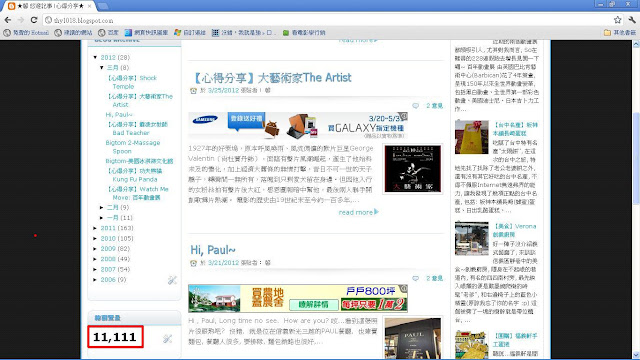
Task: Open the blue-icon web slice bookmark
Action: pos(146,33)
